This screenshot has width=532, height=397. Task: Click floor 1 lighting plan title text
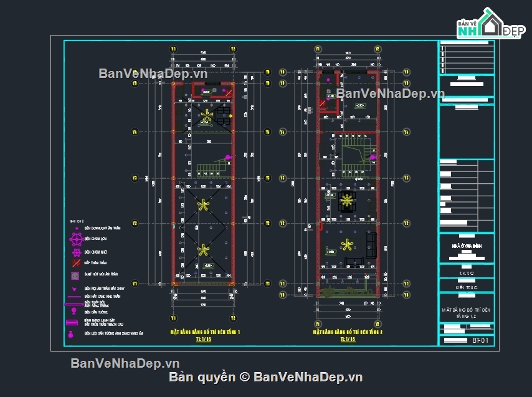point(205,333)
